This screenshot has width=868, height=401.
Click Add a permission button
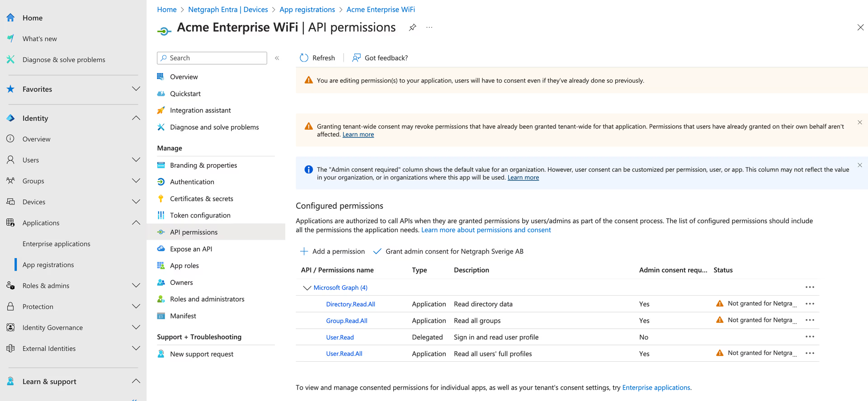click(x=332, y=251)
